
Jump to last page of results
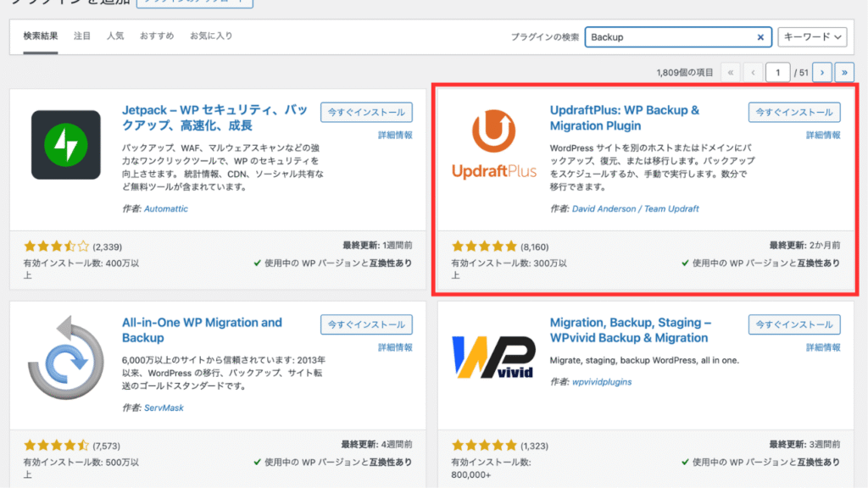pos(843,73)
